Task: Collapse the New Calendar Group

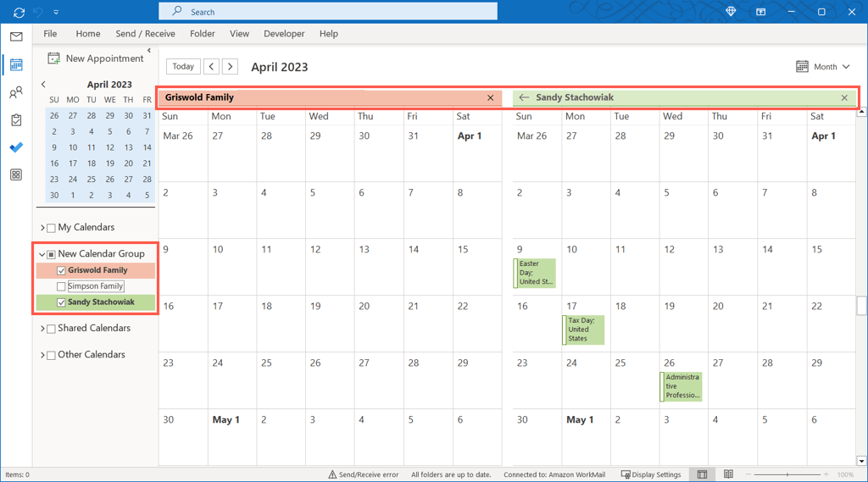Action: (x=42, y=254)
